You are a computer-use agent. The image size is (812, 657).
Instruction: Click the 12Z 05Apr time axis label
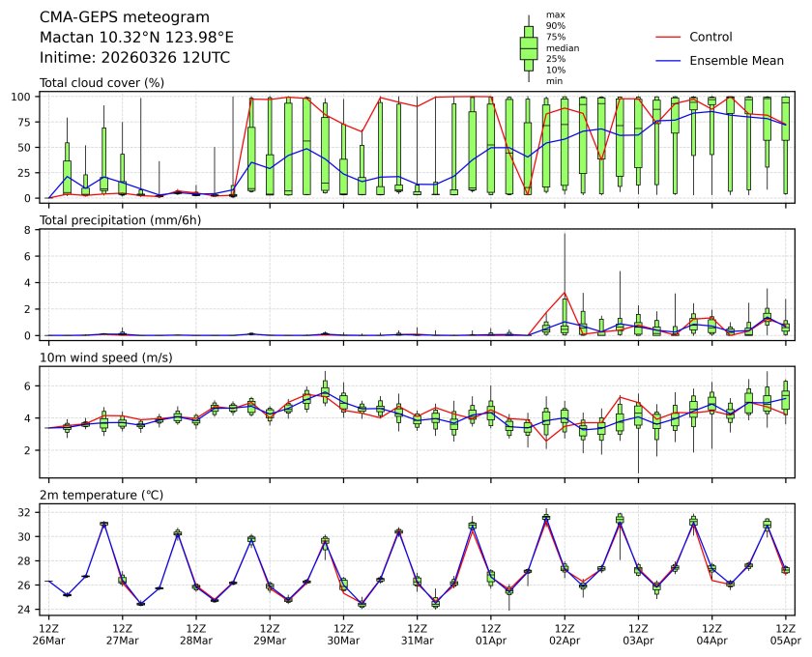click(785, 634)
